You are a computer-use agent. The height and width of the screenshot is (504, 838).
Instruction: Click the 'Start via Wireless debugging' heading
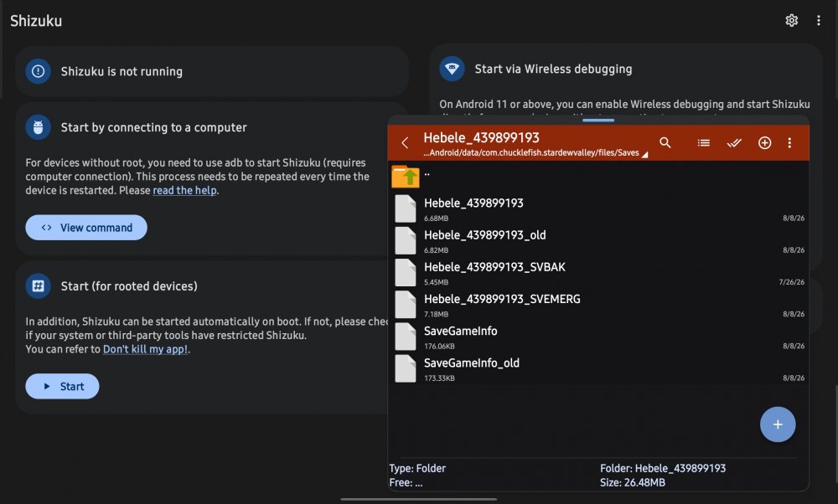pyautogui.click(x=553, y=69)
